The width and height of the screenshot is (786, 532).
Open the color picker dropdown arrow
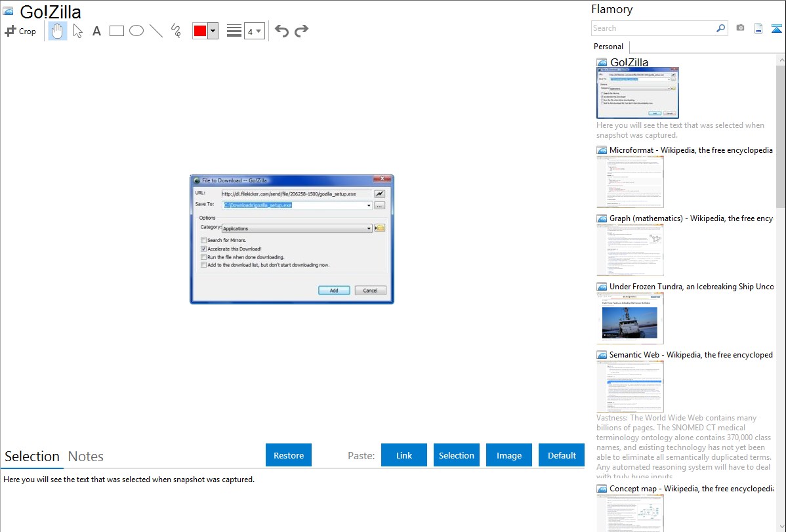pyautogui.click(x=213, y=31)
